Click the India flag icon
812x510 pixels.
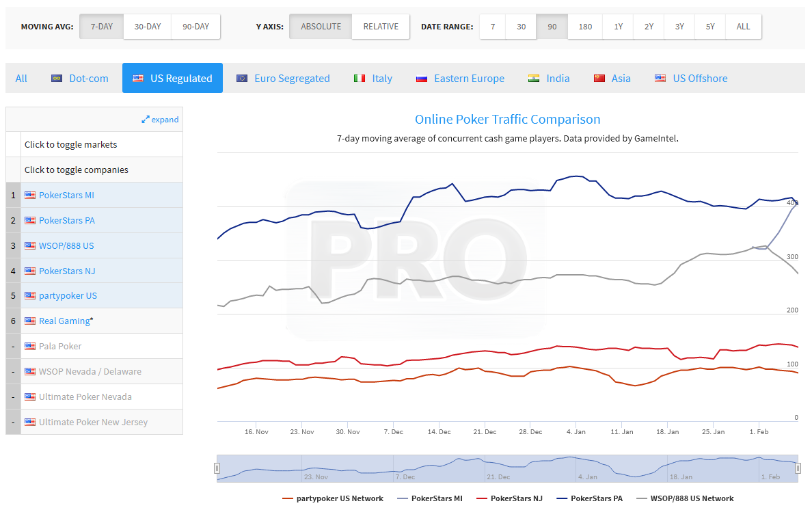(533, 78)
